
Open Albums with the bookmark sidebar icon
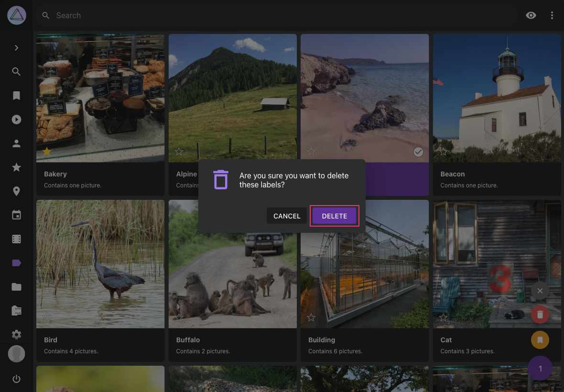[x=16, y=95]
